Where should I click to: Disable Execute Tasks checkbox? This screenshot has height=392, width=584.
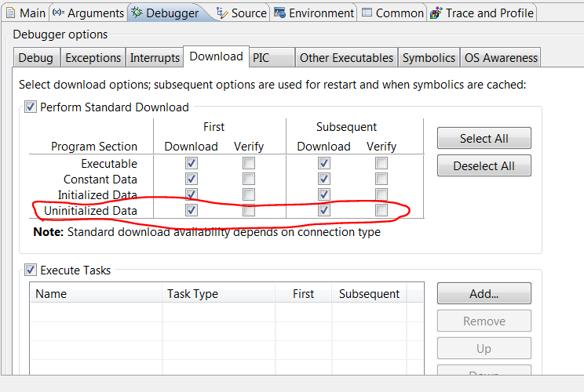tap(31, 270)
